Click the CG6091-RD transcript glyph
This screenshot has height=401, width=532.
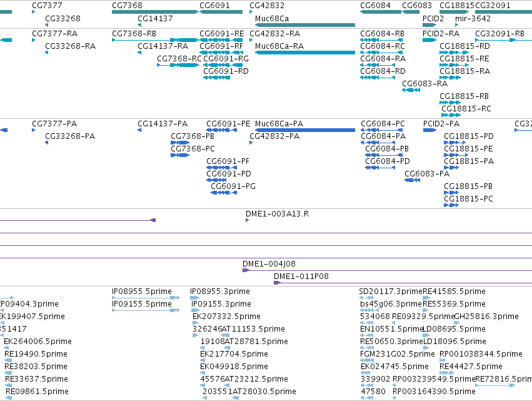(217, 78)
